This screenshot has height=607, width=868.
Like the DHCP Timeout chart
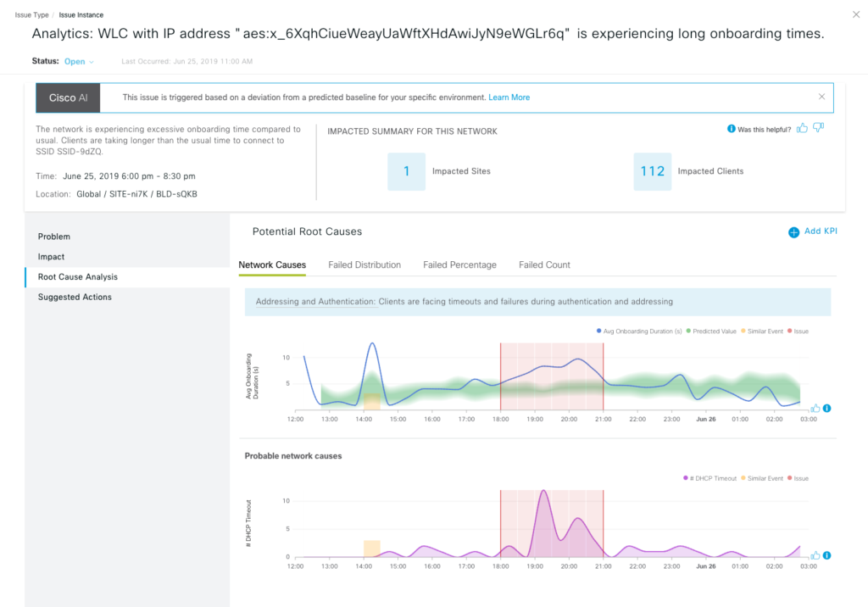click(815, 555)
